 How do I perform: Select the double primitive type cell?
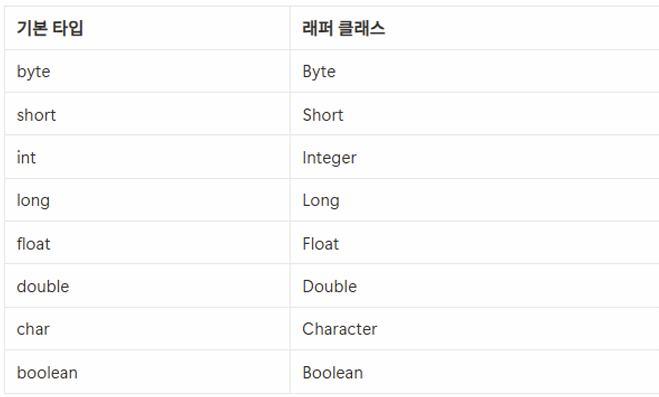pyautogui.click(x=147, y=286)
